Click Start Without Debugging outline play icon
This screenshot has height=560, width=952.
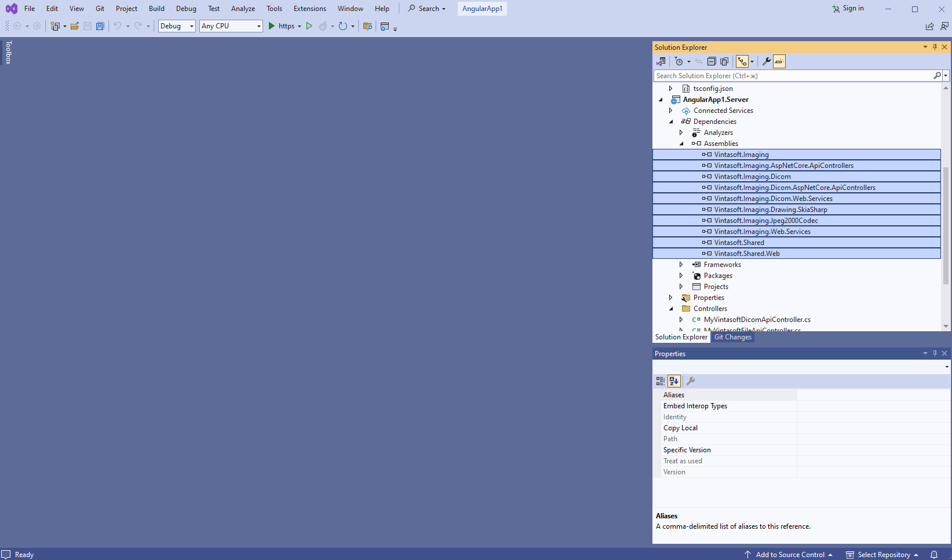[309, 26]
